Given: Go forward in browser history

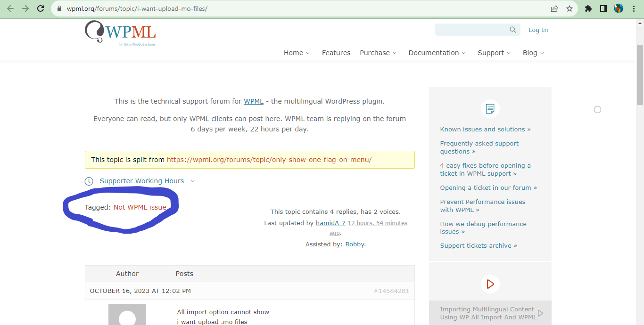Looking at the screenshot, I should (25, 8).
